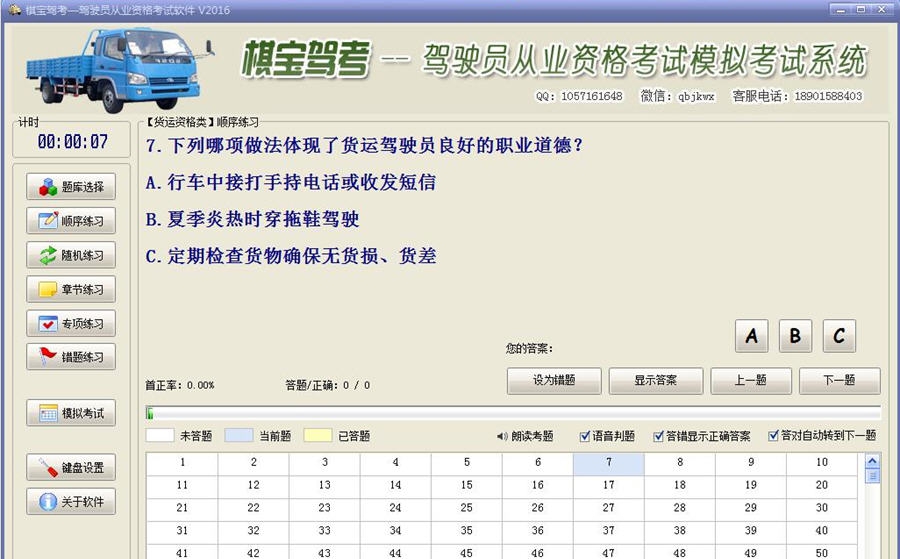This screenshot has width=900, height=559.
Task: Jump to question 33 in grid
Action: tap(324, 531)
